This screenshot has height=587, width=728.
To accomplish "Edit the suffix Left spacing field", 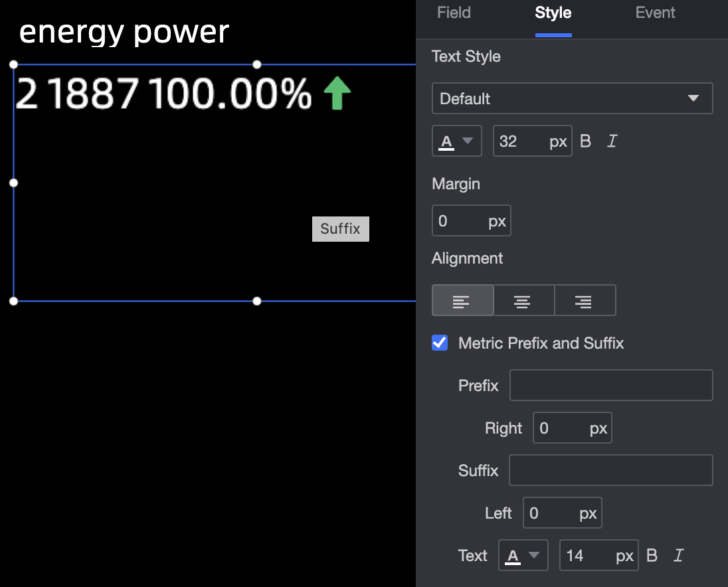I will (562, 513).
